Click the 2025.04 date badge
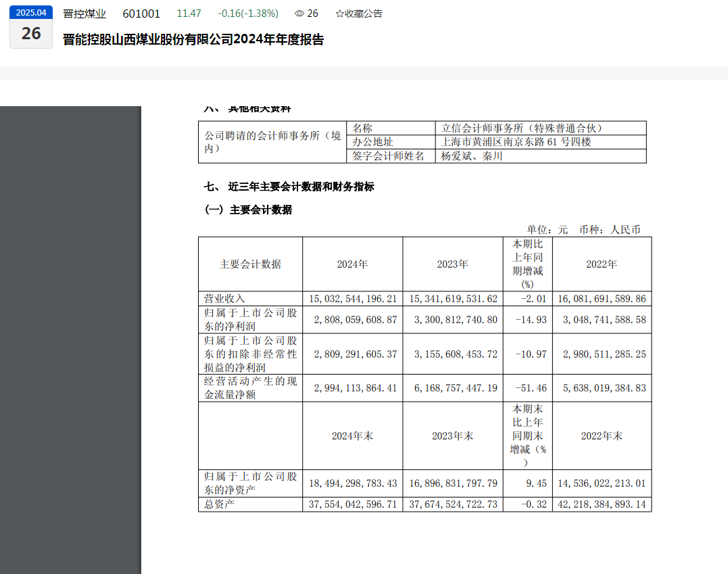728x574 pixels. tap(31, 12)
